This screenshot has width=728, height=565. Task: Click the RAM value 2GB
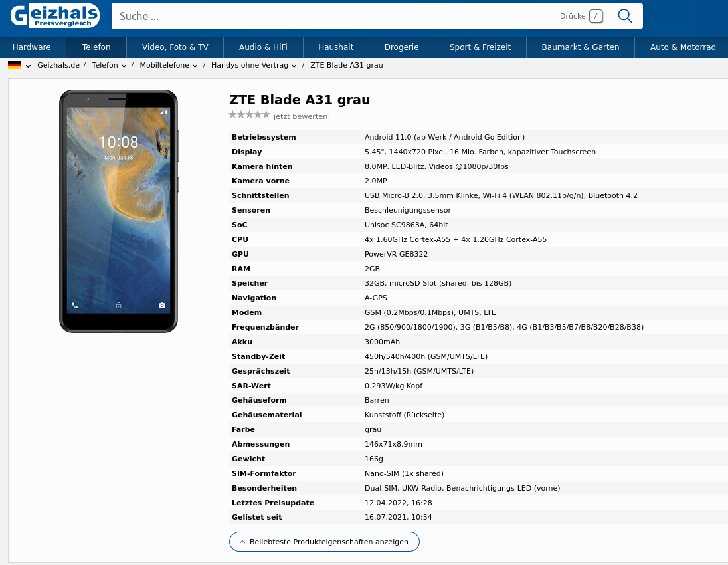point(372,269)
